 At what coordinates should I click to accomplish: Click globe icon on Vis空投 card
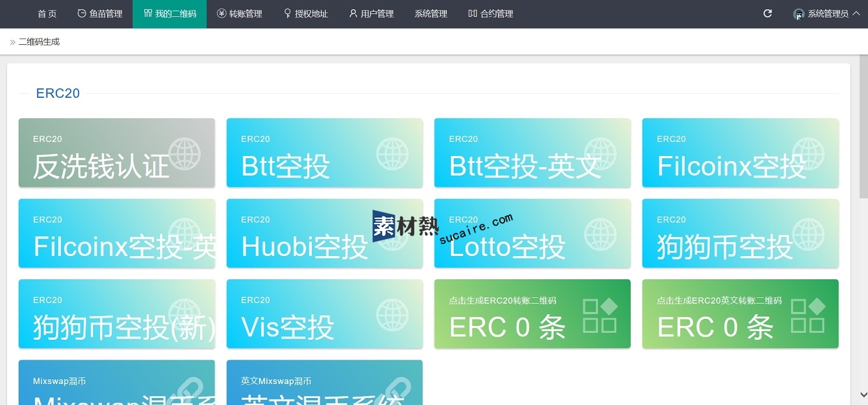click(392, 315)
